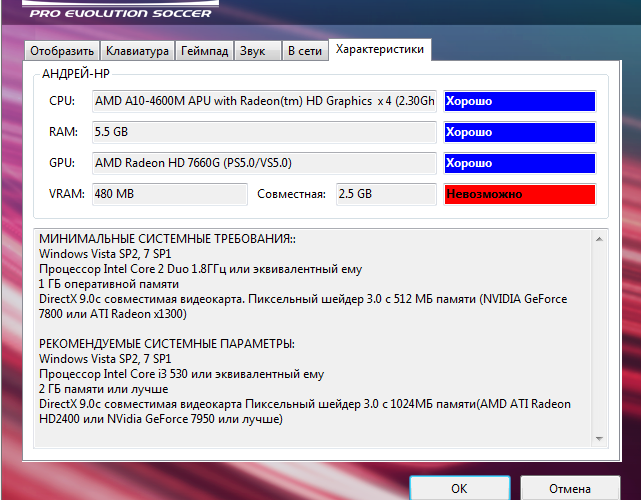Image resolution: width=641 pixels, height=500 pixels.
Task: Click the CPU: label
Action: [62, 101]
